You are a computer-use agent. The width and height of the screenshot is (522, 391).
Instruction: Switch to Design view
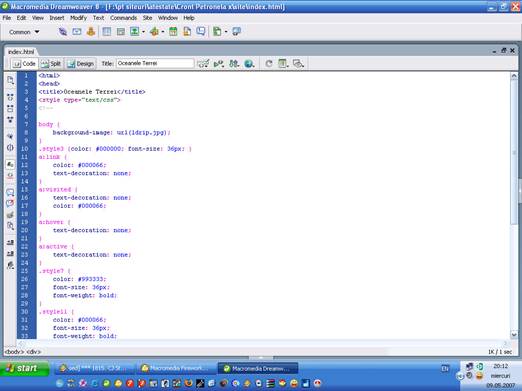(x=81, y=64)
